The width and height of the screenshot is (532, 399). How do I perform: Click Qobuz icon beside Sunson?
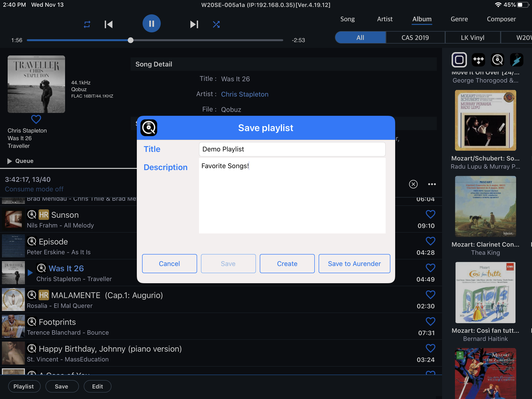tap(32, 215)
